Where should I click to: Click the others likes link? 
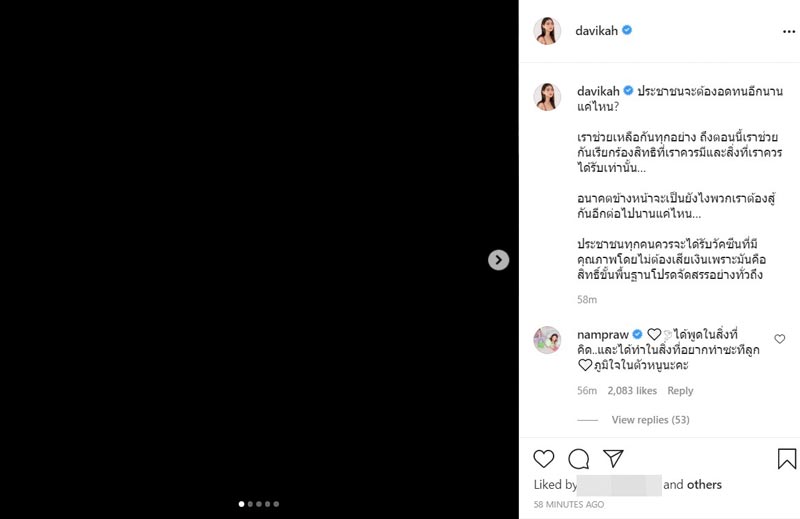tap(704, 485)
